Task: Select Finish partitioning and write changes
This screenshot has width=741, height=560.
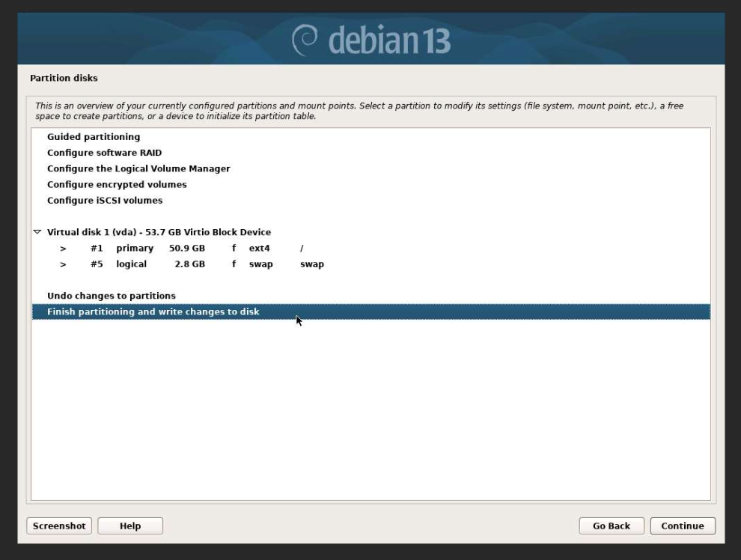Action: 371,312
